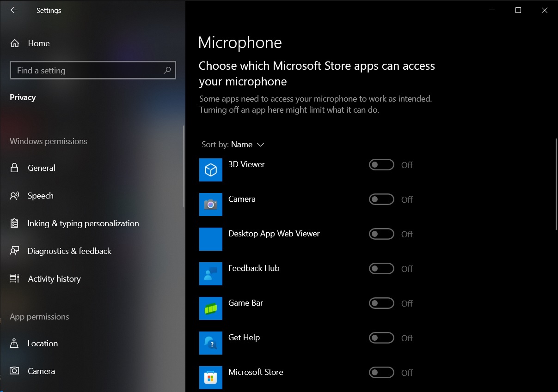Click the Microsoft Store app icon
This screenshot has width=558, height=392.
click(x=210, y=378)
